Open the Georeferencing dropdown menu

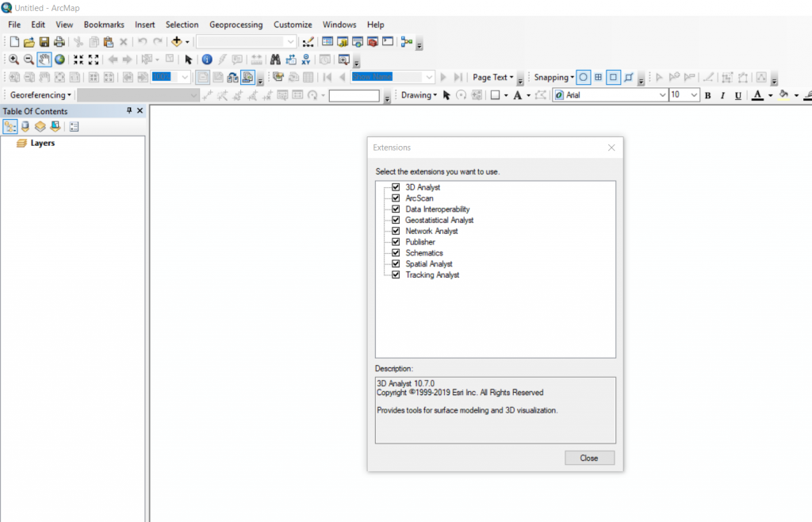(x=40, y=95)
